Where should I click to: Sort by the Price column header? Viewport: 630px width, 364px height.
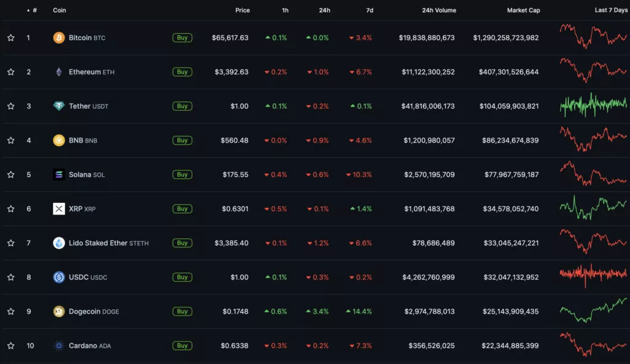click(x=242, y=10)
